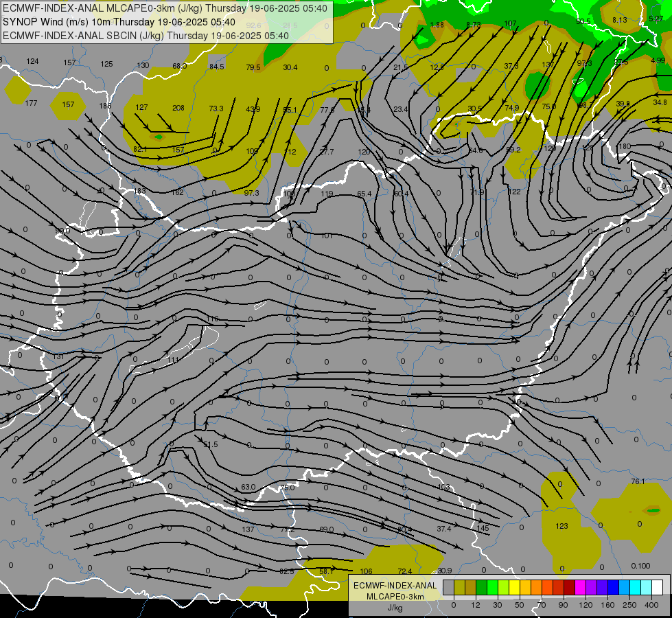This screenshot has height=618, width=672.
Task: Click the lime yellow-green legend swatch
Action: click(504, 587)
